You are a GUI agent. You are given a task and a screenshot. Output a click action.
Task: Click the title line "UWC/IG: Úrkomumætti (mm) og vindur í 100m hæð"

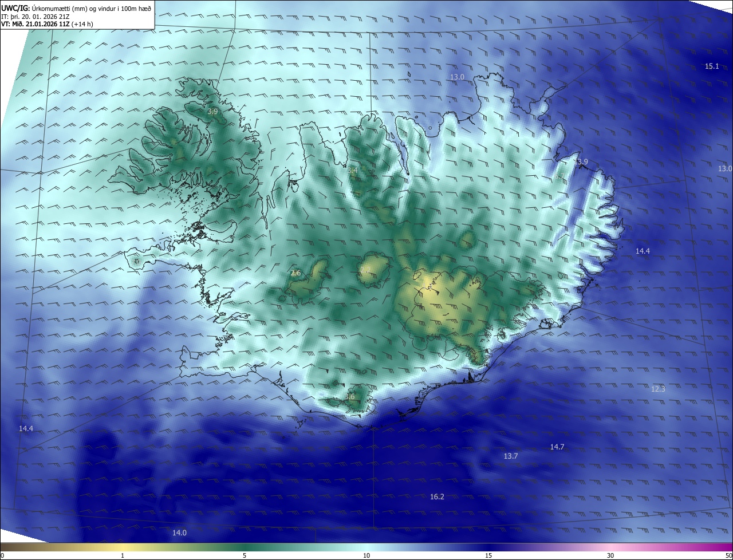point(76,7)
